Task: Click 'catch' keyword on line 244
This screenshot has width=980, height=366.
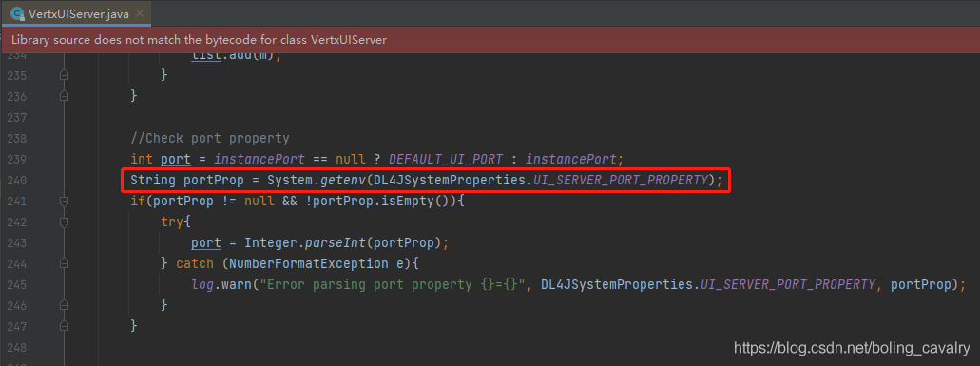Action: pyautogui.click(x=194, y=263)
